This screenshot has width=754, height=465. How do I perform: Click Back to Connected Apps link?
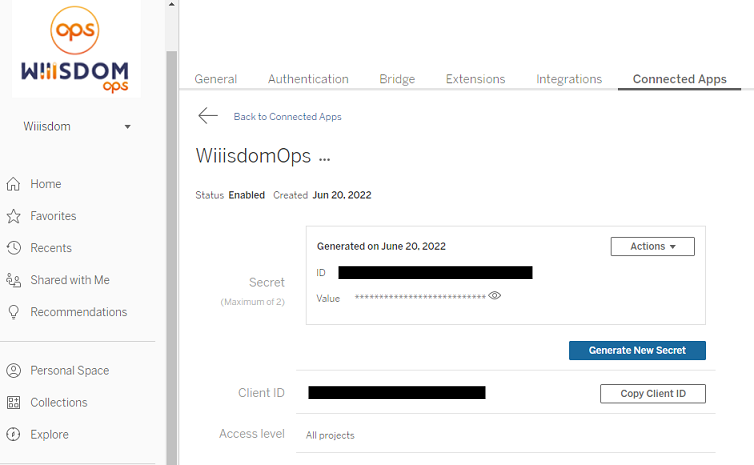tap(288, 117)
